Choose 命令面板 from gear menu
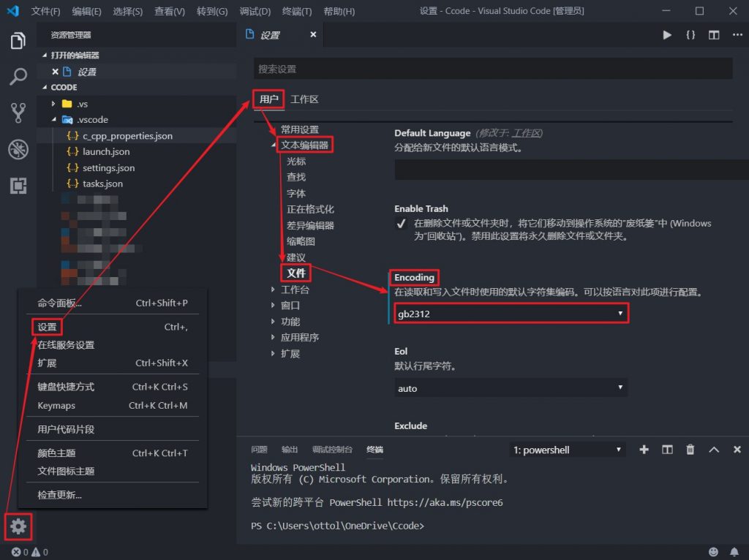749x560 pixels. tap(112, 303)
